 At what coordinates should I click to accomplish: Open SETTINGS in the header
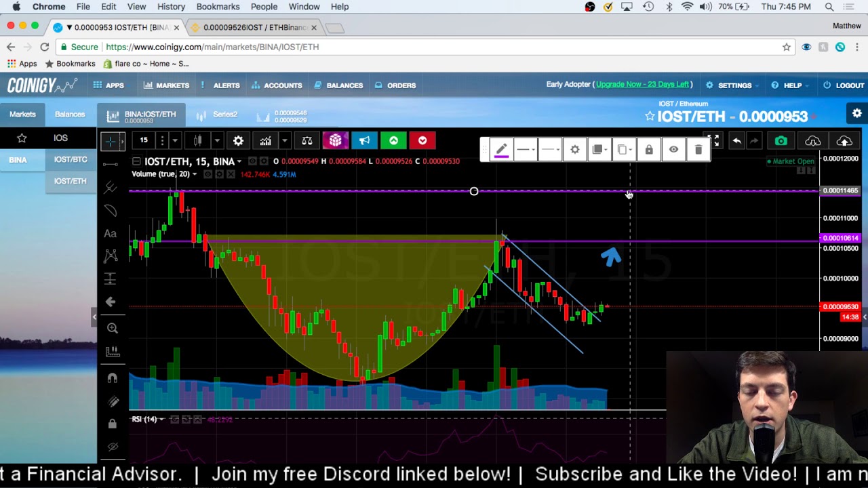(729, 85)
